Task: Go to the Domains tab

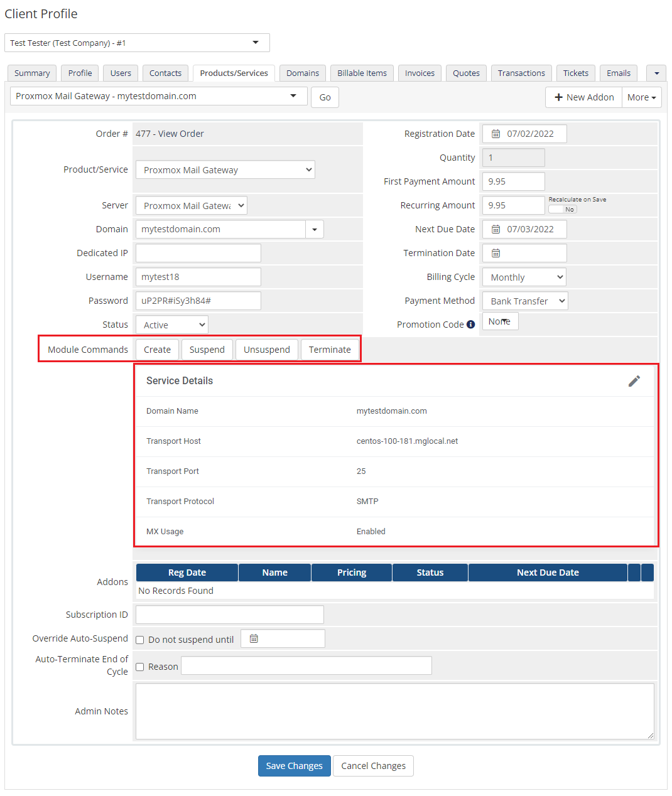Action: click(x=303, y=73)
